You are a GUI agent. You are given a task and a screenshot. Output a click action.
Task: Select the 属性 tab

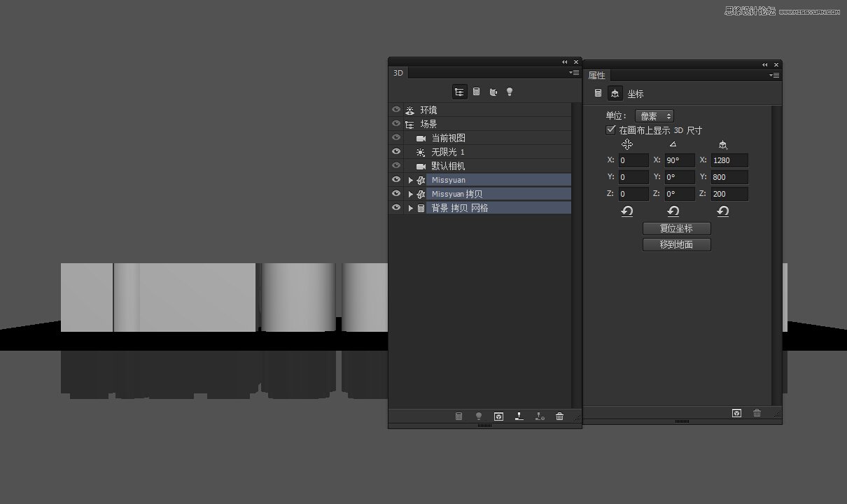pos(596,76)
